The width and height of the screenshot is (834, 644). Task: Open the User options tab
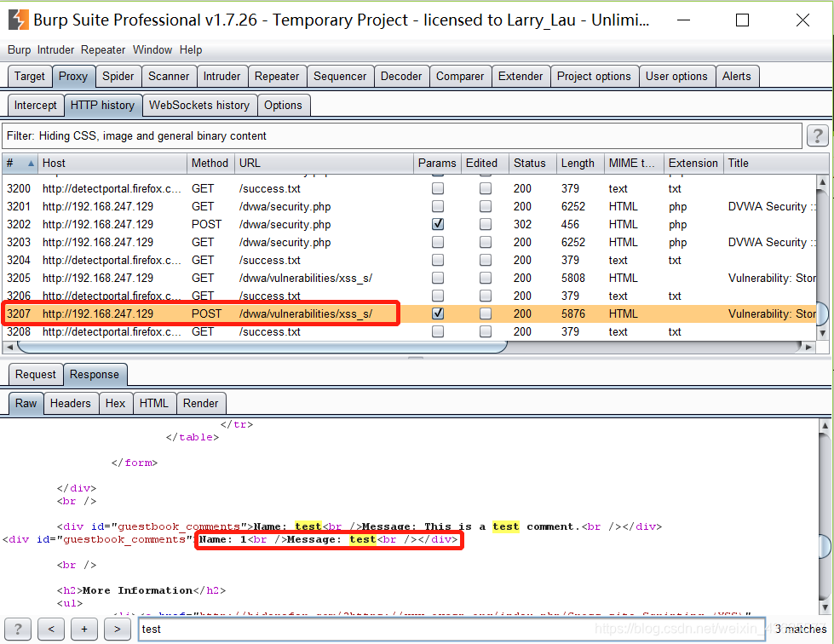click(676, 77)
